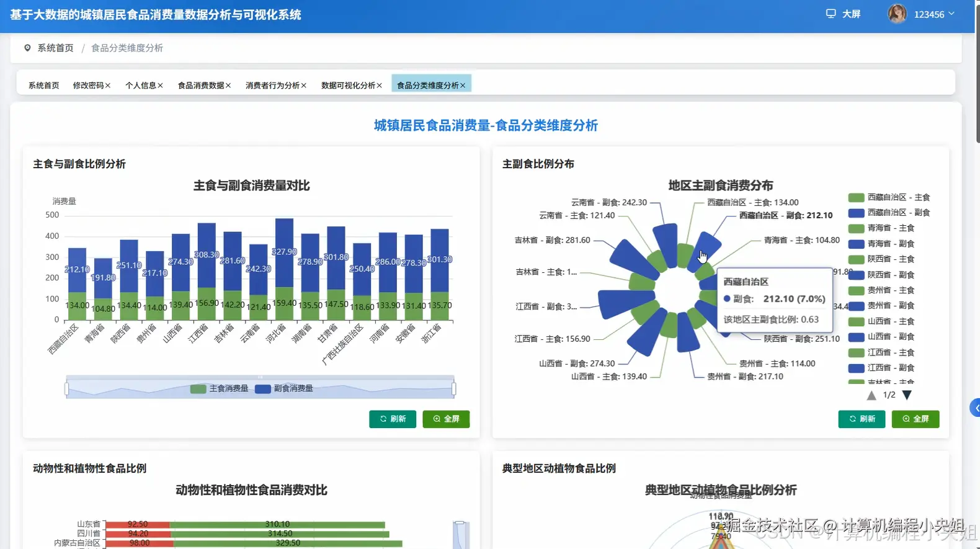Open fullscreen for 主食与副食比例分析 chart
The width and height of the screenshot is (980, 549).
click(446, 419)
